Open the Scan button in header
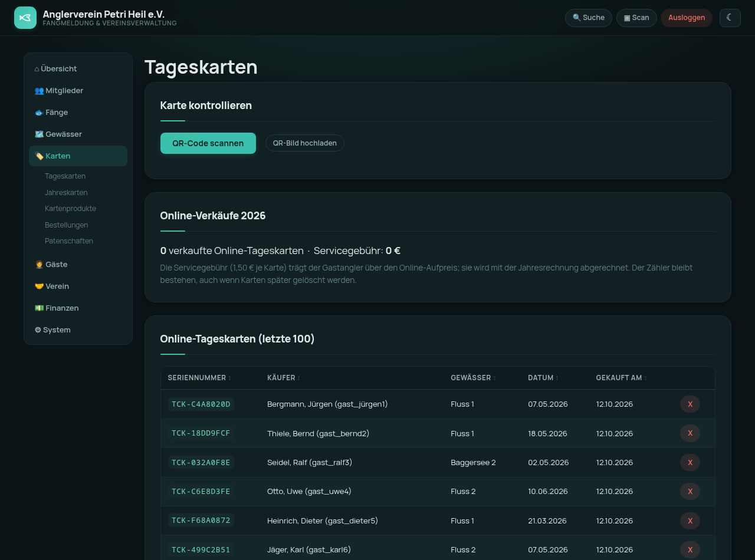Viewport: 755px width, 560px height. [x=636, y=18]
